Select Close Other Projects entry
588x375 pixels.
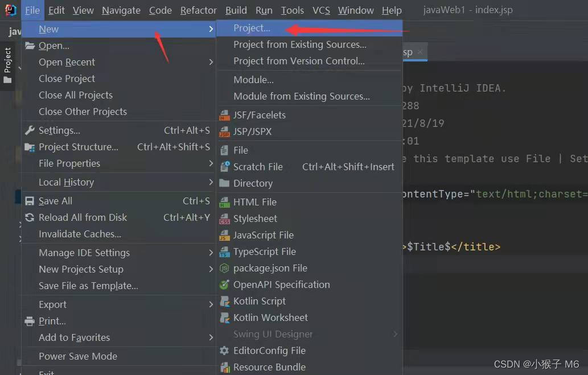coord(118,112)
